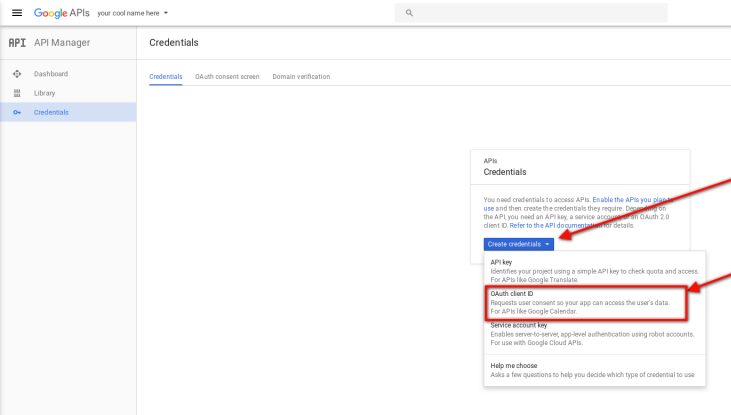This screenshot has width=731, height=415.
Task: Click the Dashboard sidebar icon
Action: tap(17, 74)
